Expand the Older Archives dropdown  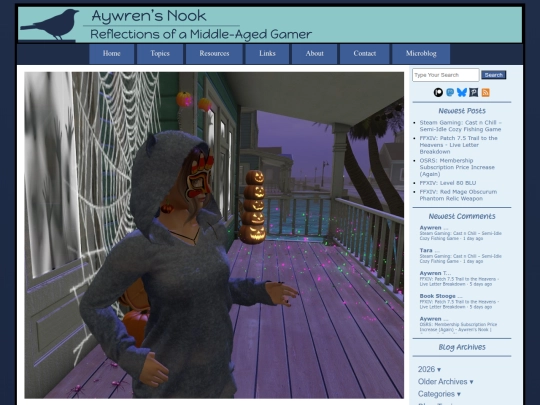445,382
